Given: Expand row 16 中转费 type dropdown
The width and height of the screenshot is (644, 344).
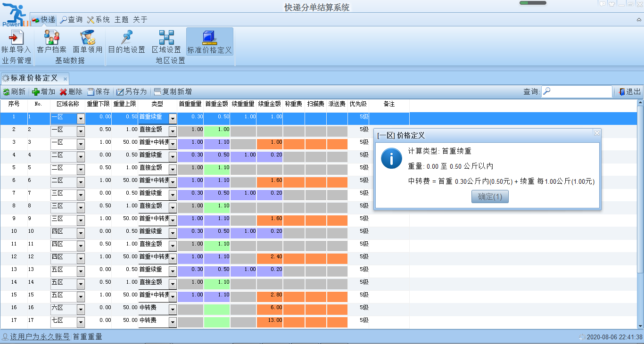Looking at the screenshot, I should [x=173, y=310].
